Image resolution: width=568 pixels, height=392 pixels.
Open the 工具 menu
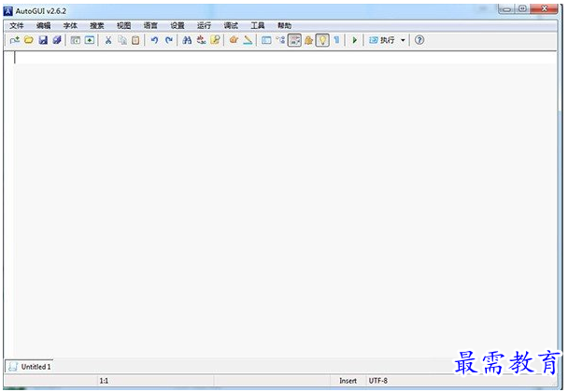point(258,25)
